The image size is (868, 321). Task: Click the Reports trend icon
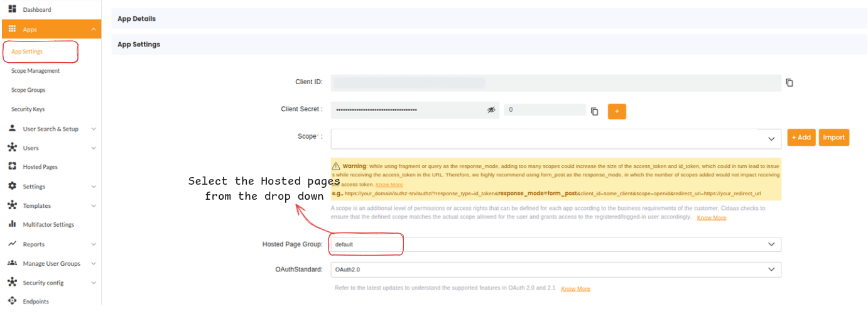(x=12, y=244)
